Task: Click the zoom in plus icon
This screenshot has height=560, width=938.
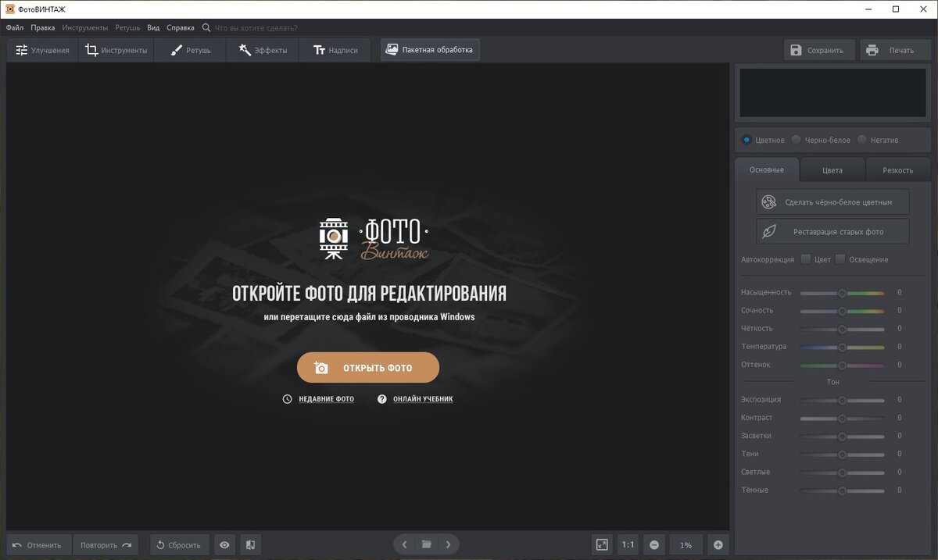Action: [x=718, y=545]
